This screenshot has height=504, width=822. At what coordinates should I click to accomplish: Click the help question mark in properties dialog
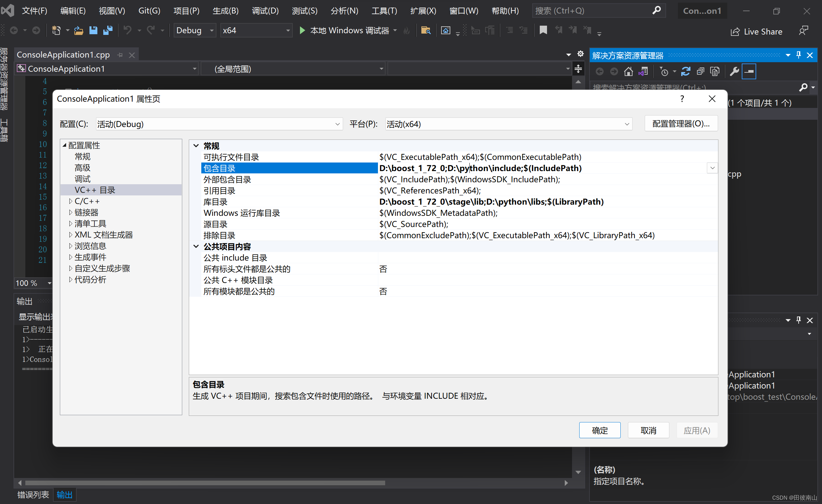pos(682,99)
